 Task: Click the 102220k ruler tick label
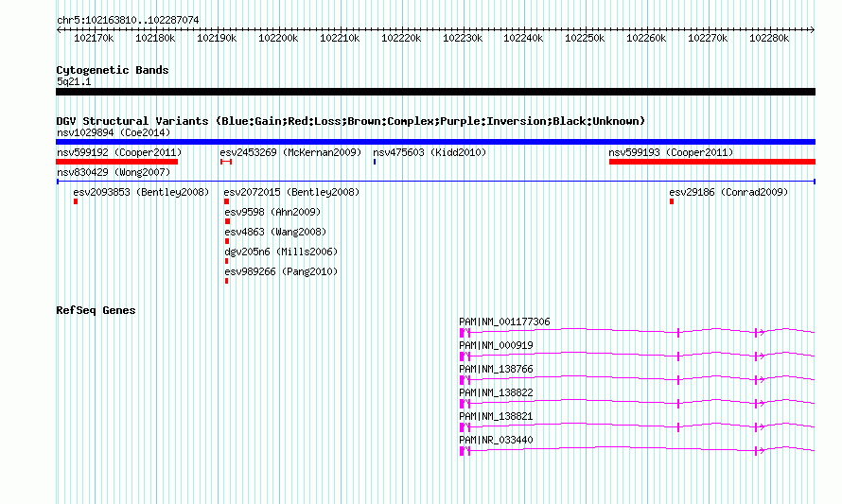pos(401,38)
